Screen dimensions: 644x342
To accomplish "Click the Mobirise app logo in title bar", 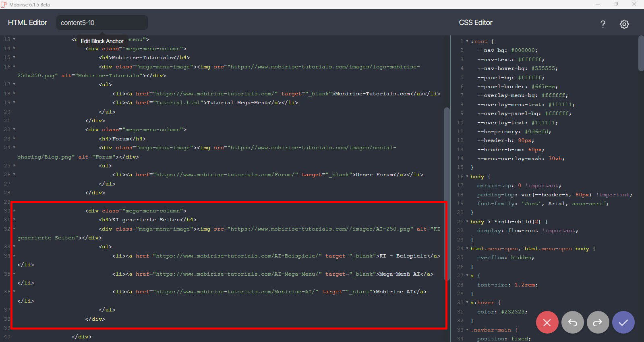I will coord(4,4).
